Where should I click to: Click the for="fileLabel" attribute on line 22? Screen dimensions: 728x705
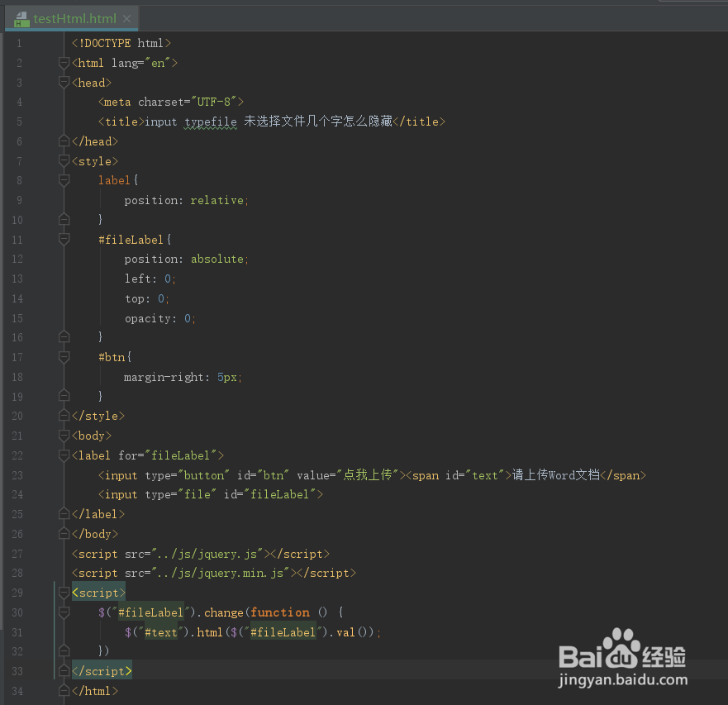pyautogui.click(x=168, y=455)
